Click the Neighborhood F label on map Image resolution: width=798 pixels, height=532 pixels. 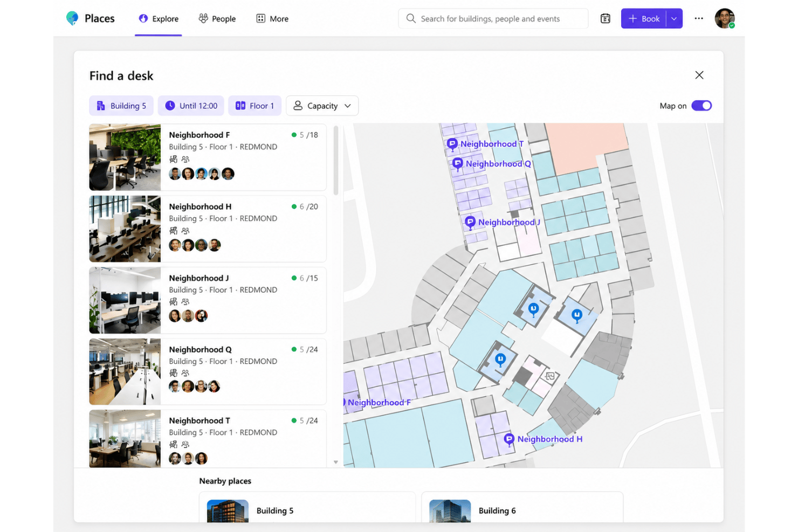point(379,403)
